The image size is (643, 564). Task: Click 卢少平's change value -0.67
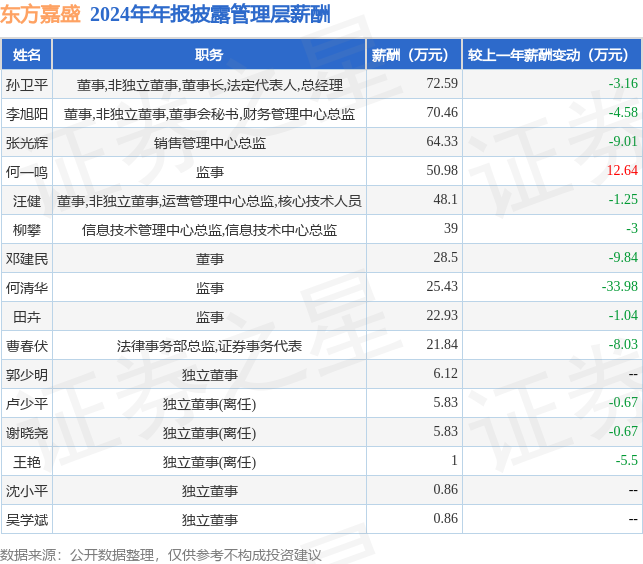pyautogui.click(x=623, y=402)
